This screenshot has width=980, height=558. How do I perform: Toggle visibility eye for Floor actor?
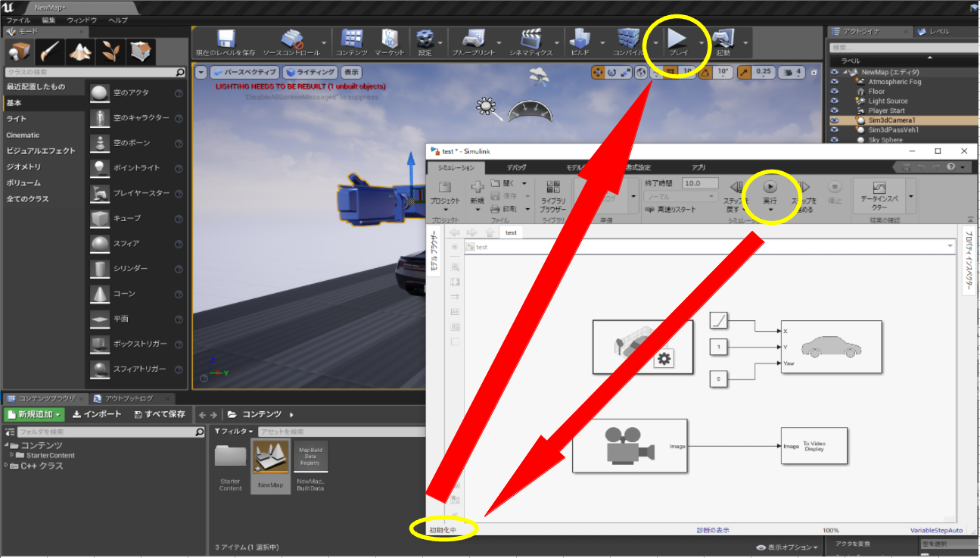pos(835,91)
